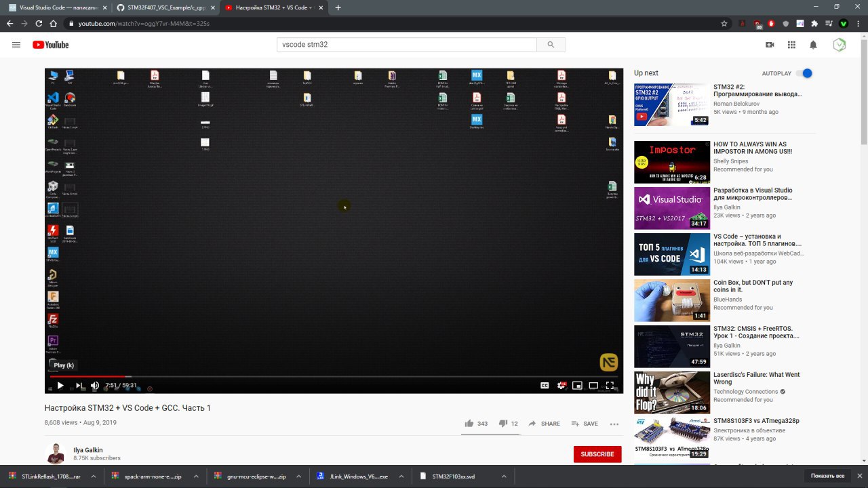Open HOW TO ALWAYS WIN AS IMPOSTOR video
The height and width of the screenshot is (488, 868).
pos(672,162)
